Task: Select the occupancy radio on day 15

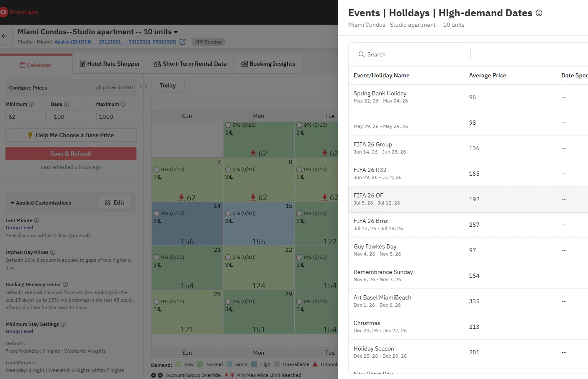Action: pyautogui.click(x=228, y=213)
